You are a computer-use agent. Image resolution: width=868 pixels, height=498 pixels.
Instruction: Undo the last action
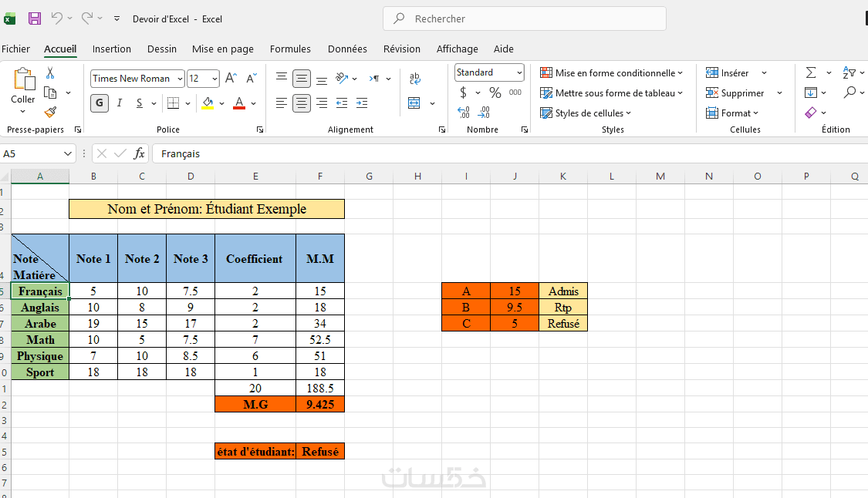(x=56, y=19)
